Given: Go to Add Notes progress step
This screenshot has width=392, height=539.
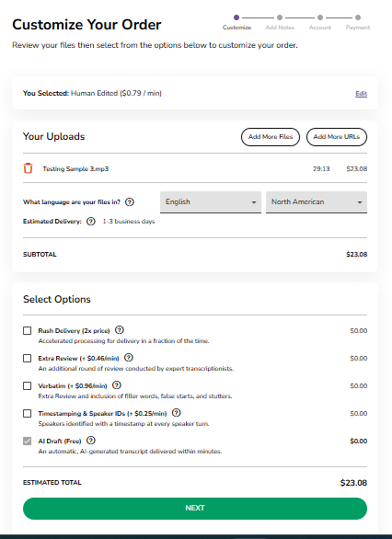Looking at the screenshot, I should 280,22.
